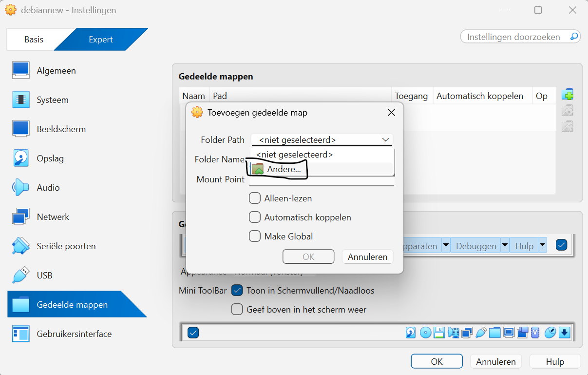Click the audio status bar icon
This screenshot has width=588, height=375.
(454, 333)
